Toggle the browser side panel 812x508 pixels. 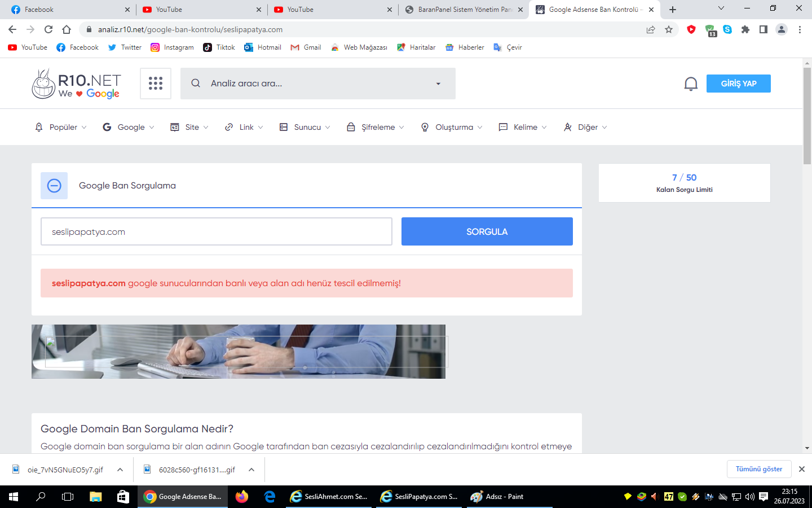764,29
